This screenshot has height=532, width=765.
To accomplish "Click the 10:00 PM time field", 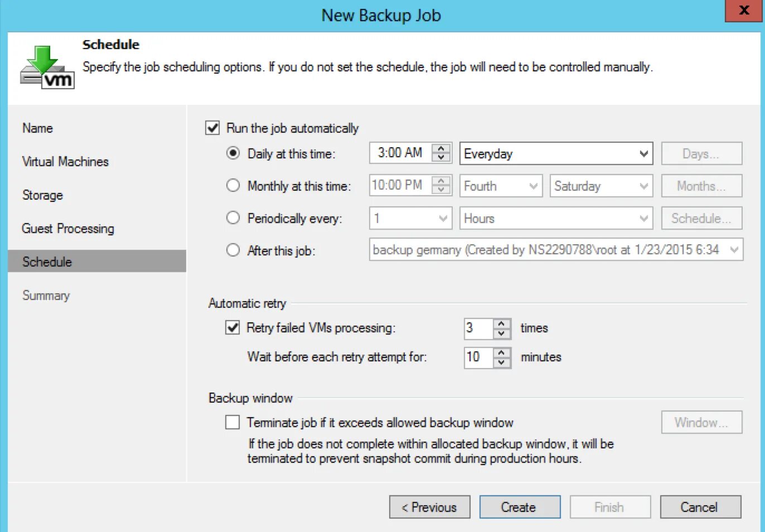I will [x=401, y=185].
